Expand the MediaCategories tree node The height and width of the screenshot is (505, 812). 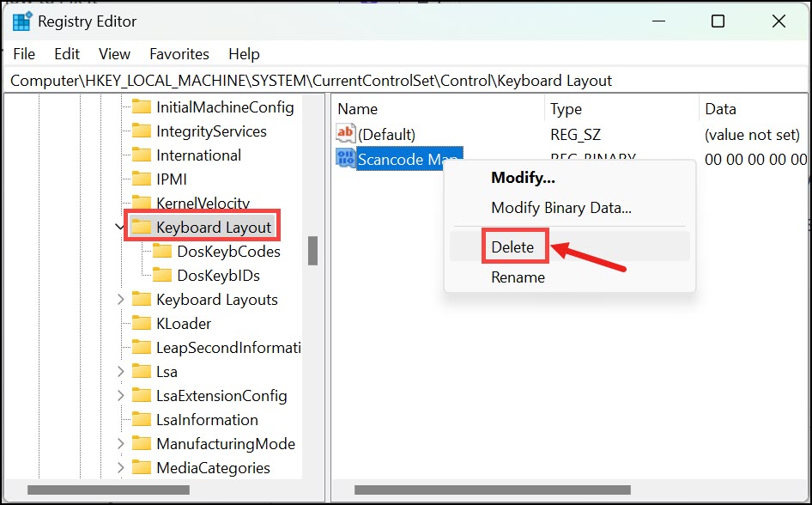[120, 467]
